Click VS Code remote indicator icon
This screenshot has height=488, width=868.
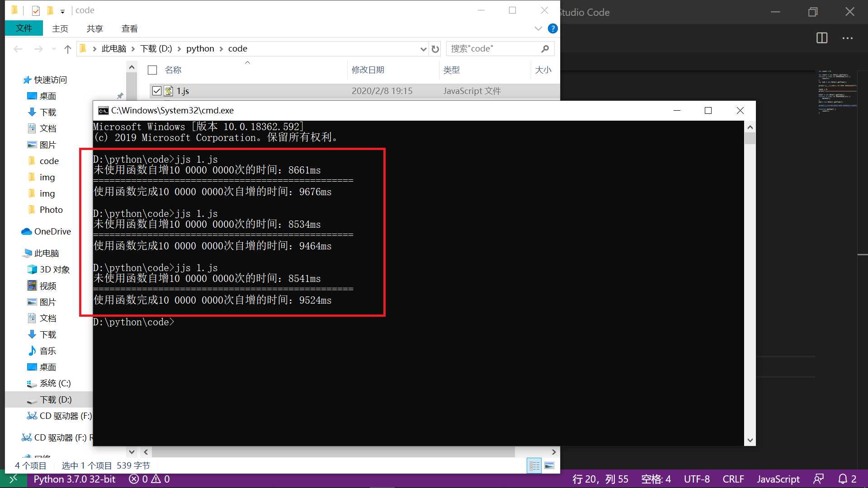13,479
